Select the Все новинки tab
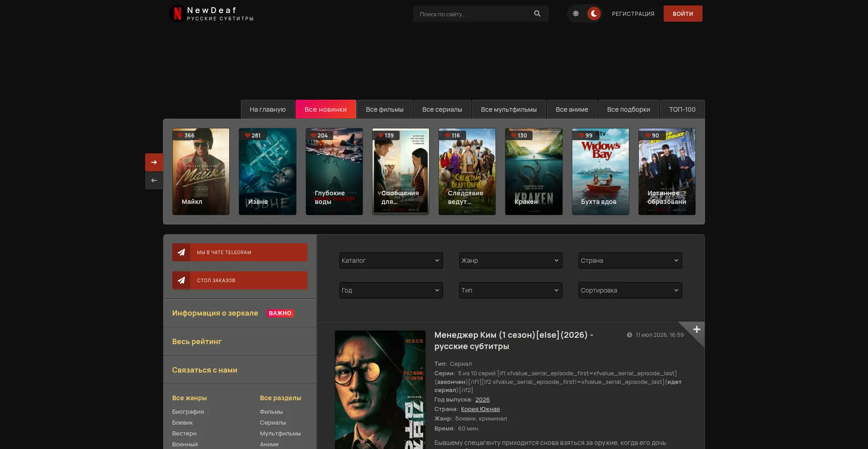Viewport: 868px width, 449px height. 325,109
